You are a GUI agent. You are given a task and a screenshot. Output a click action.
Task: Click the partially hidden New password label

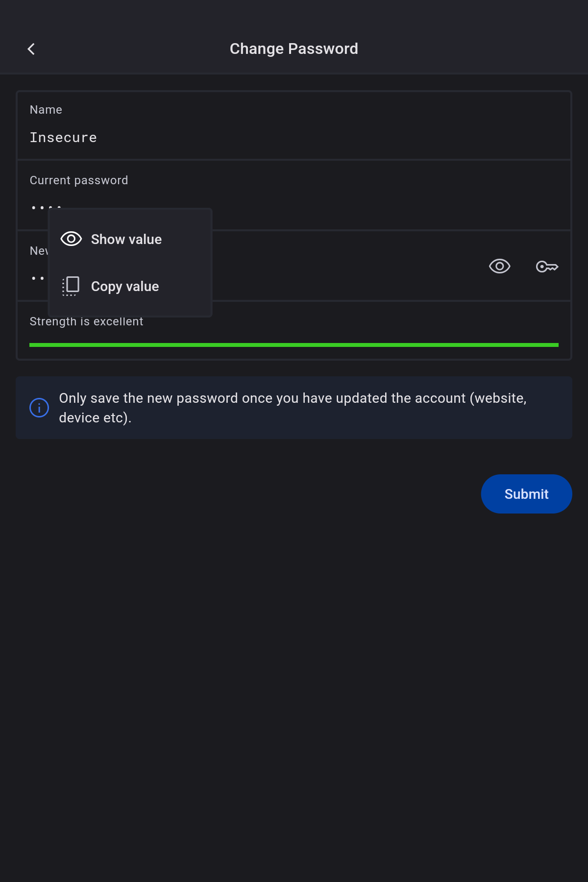tap(39, 251)
